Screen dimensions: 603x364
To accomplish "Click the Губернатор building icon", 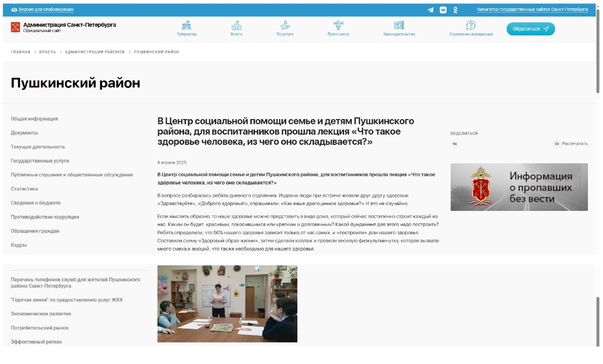I will pos(187,25).
